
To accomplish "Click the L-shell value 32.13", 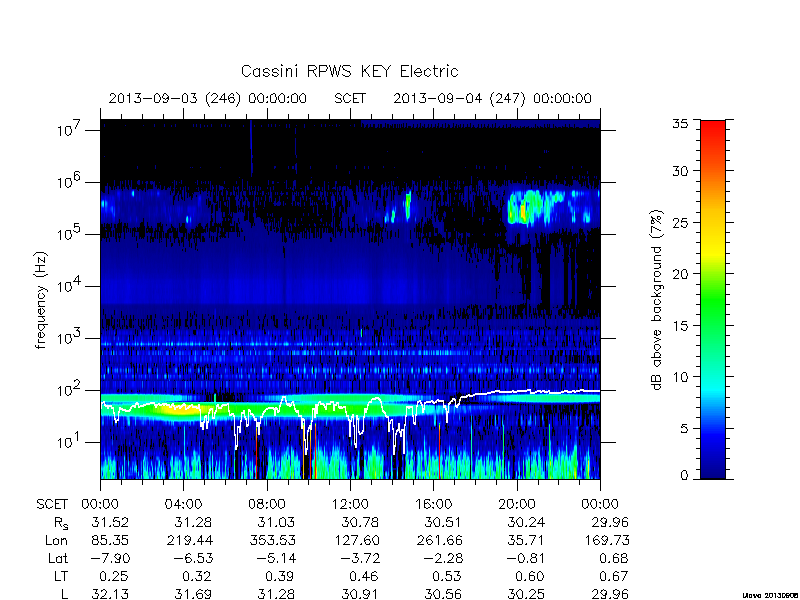I will click(x=110, y=594).
